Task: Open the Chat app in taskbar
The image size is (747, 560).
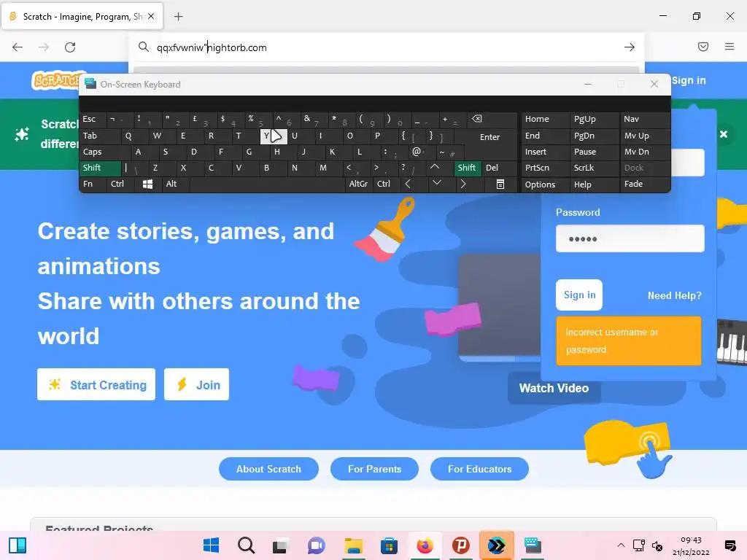Action: (x=317, y=545)
